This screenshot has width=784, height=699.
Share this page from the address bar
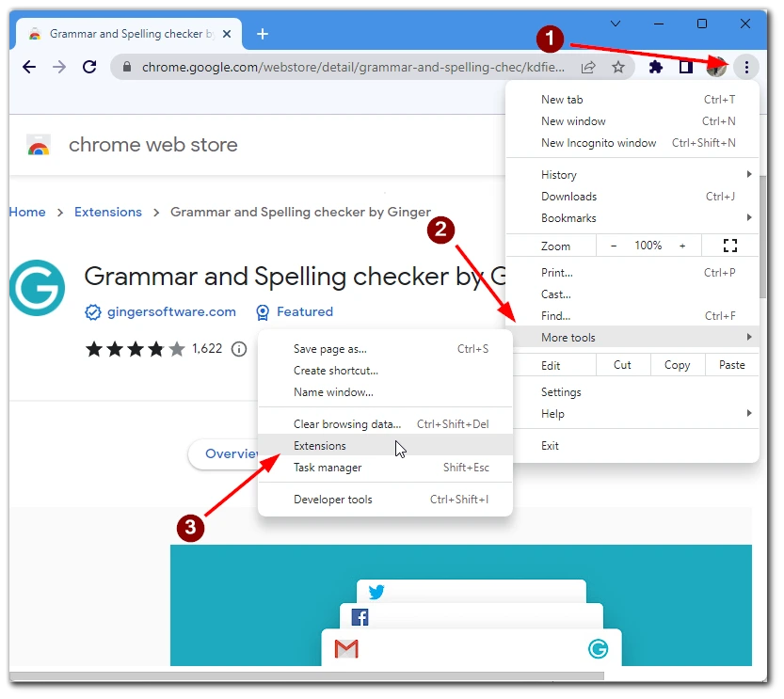[588, 67]
